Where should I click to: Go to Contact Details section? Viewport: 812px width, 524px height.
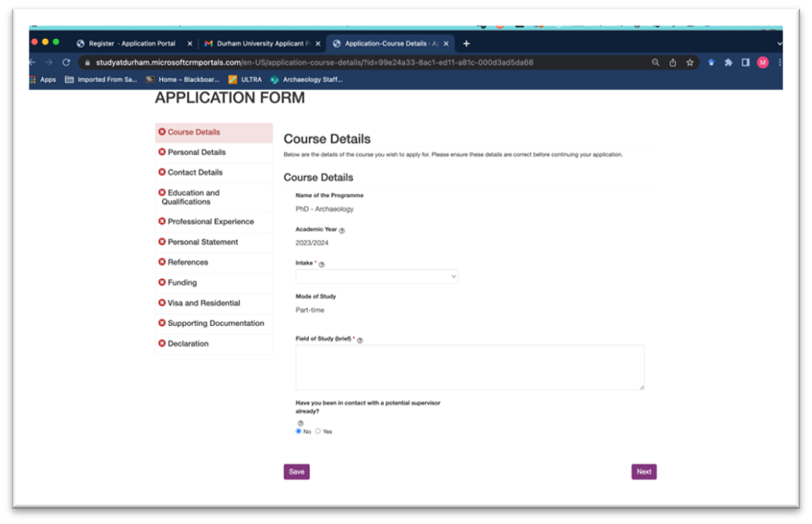click(x=214, y=173)
